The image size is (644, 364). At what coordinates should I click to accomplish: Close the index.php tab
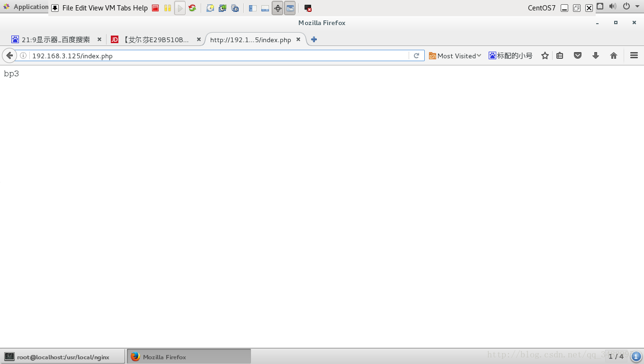[x=298, y=39]
